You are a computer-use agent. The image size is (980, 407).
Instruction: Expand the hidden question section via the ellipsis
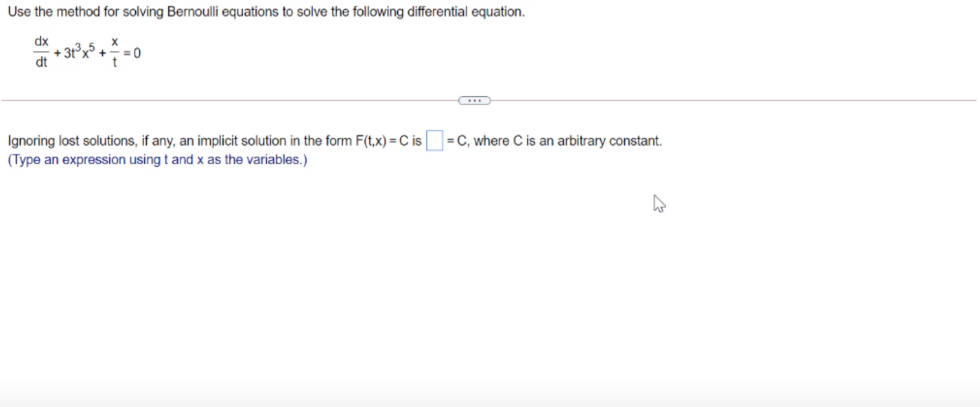click(474, 100)
